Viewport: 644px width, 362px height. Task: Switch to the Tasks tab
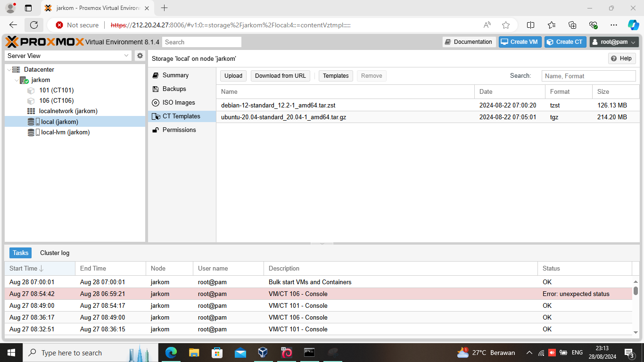click(21, 253)
